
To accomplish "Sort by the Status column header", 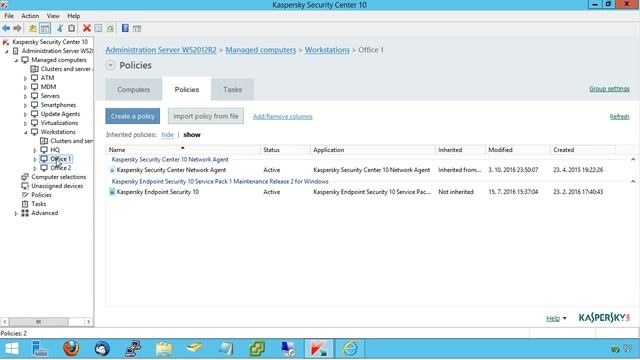I will [285, 150].
